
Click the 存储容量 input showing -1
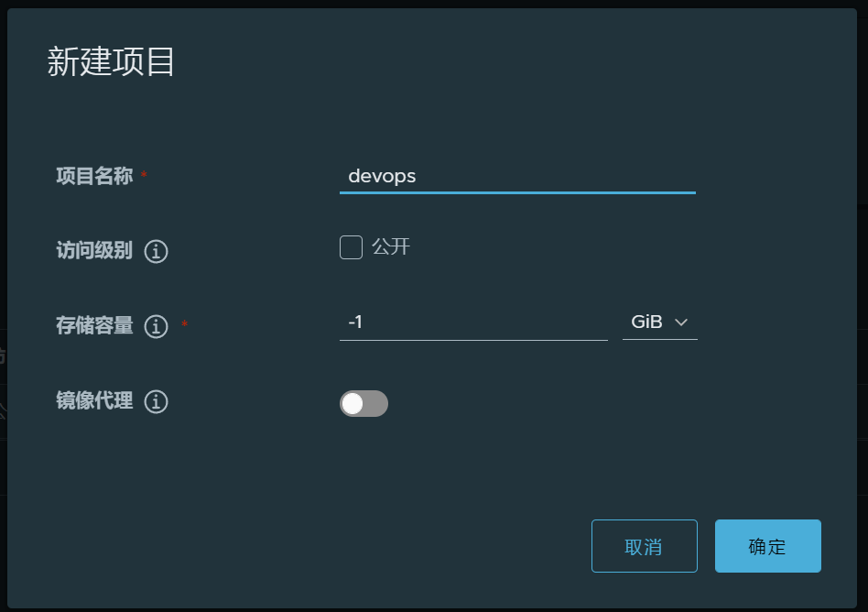click(x=472, y=322)
